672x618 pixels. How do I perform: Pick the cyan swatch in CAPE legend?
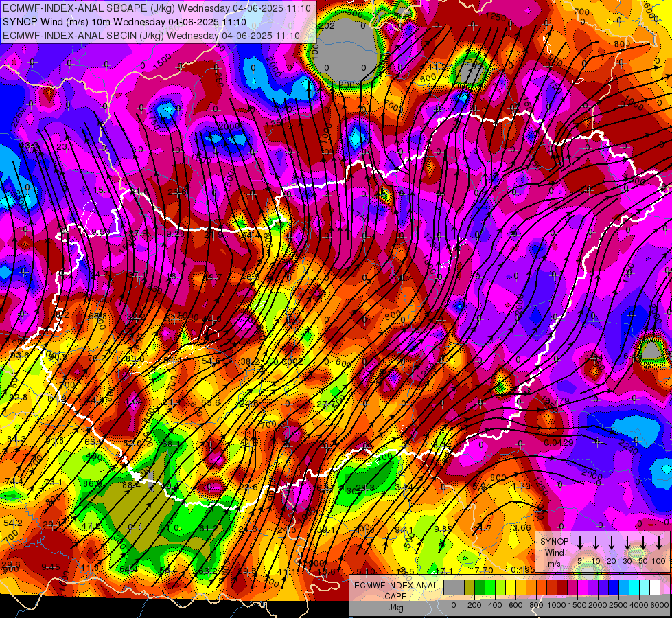coord(634,588)
